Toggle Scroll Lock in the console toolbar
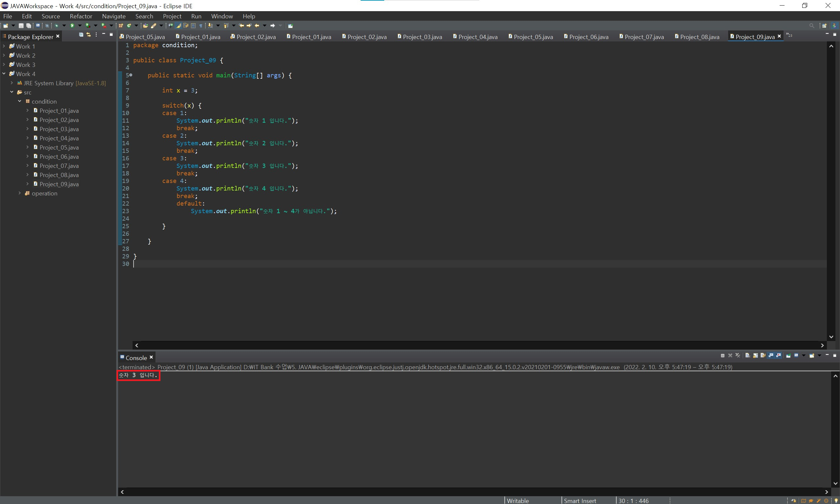 755,355
